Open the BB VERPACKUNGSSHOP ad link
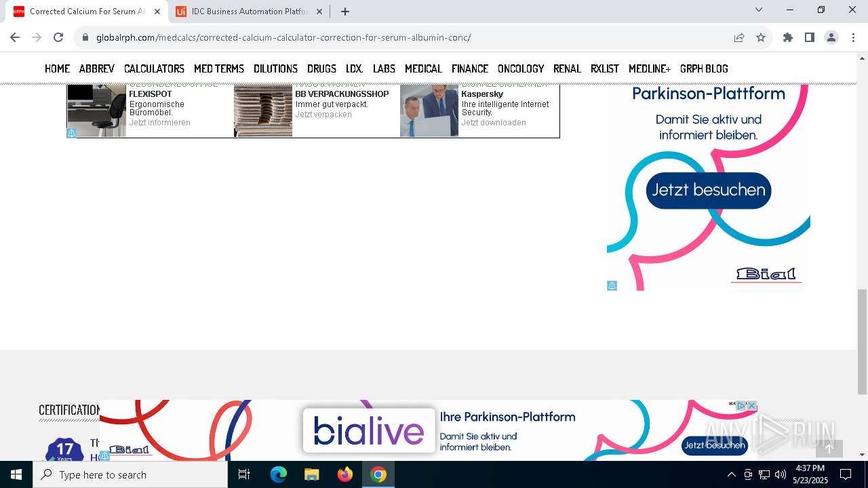Viewport: 868px width, 488px height. point(342,94)
